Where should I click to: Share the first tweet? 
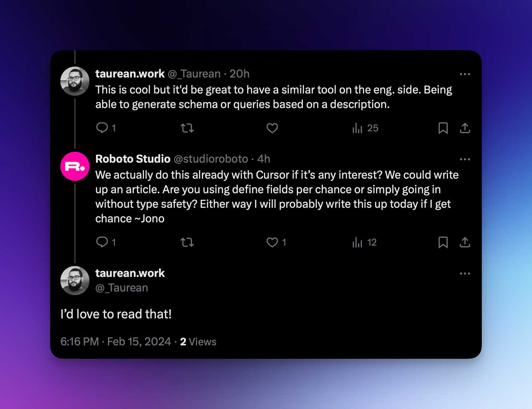pos(465,128)
